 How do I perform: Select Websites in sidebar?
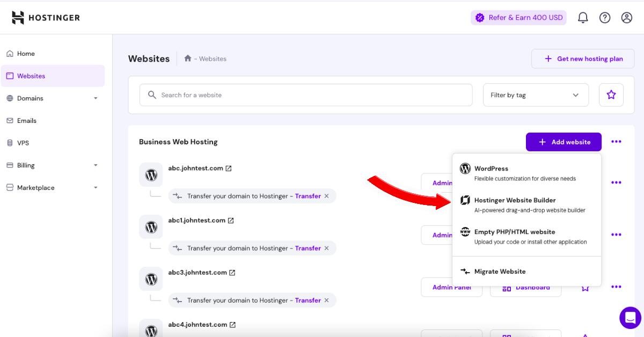coord(53,76)
